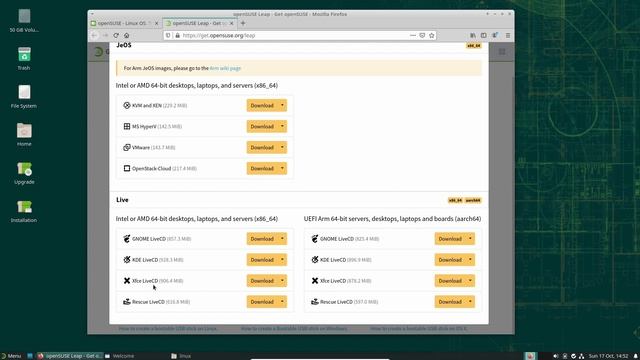Viewport: 640px width, 360px height.
Task: Open Firefox account icon in toolbar
Action: 495,36
